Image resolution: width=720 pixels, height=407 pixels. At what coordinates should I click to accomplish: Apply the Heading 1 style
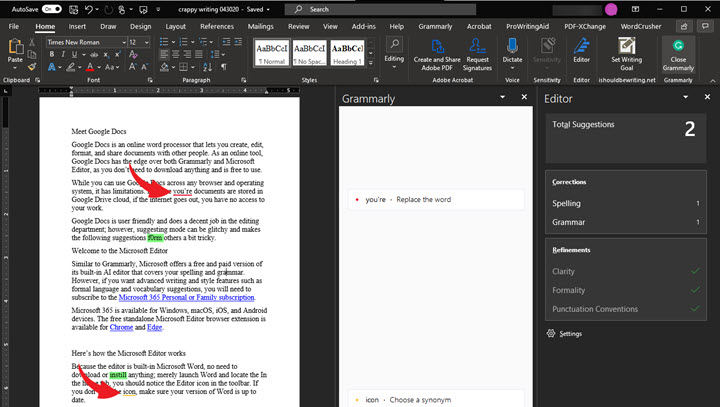click(347, 52)
